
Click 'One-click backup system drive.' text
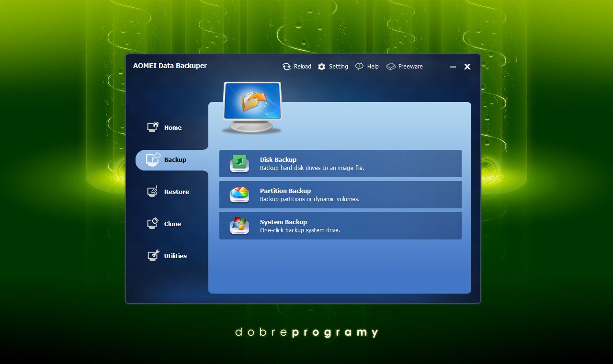pyautogui.click(x=300, y=230)
